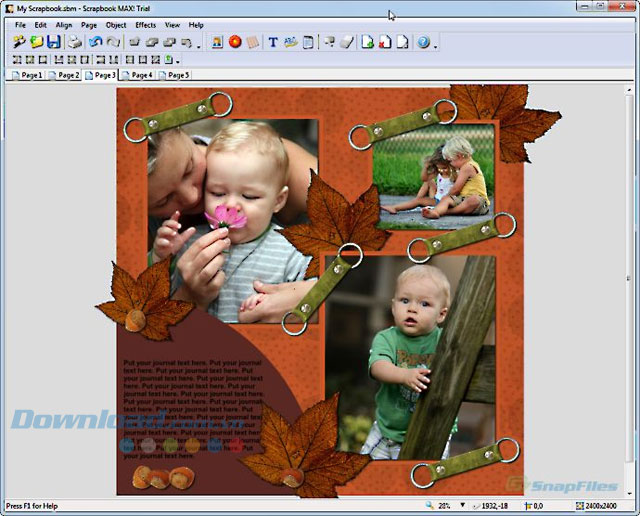Open the Align menu
The width and height of the screenshot is (640, 516).
(x=64, y=24)
